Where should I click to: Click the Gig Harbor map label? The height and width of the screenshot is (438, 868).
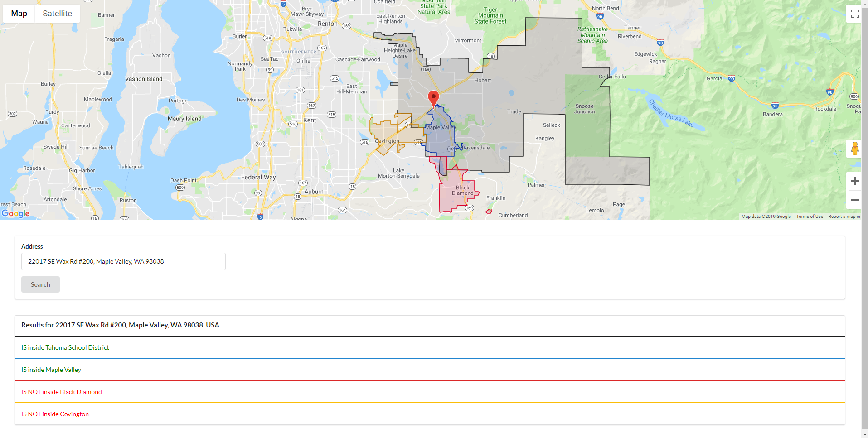click(x=82, y=170)
